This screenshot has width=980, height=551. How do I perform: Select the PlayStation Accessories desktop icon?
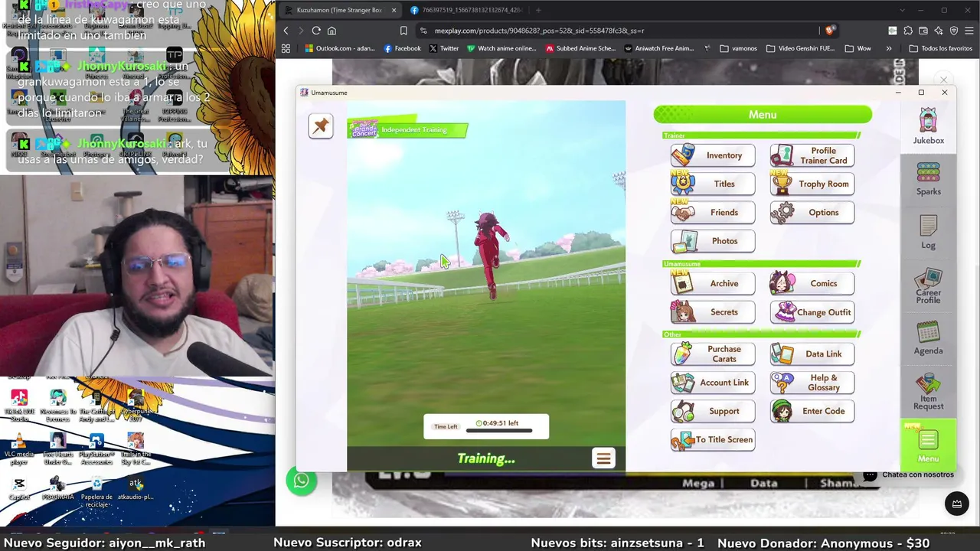(x=96, y=449)
